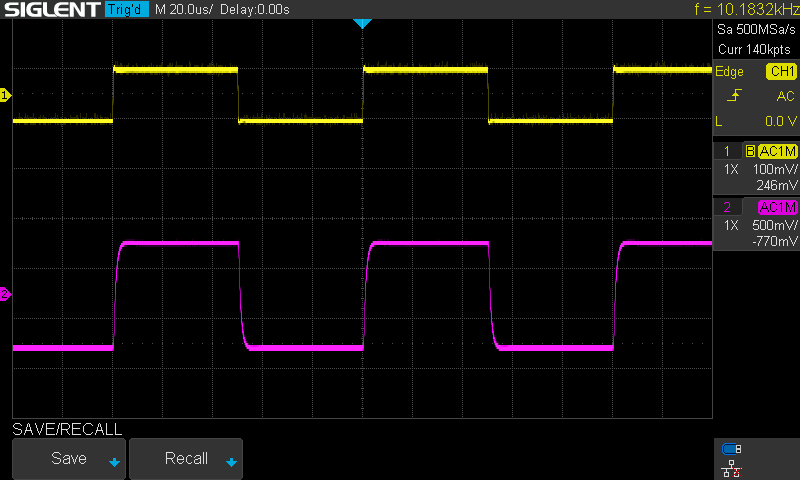
Task: Click channel 2 probe 1X label
Action: tap(731, 225)
